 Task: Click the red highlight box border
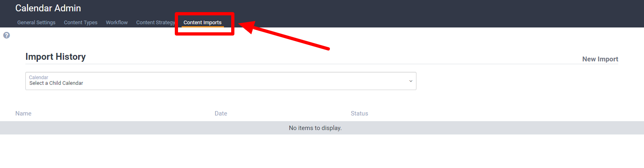[x=205, y=14]
